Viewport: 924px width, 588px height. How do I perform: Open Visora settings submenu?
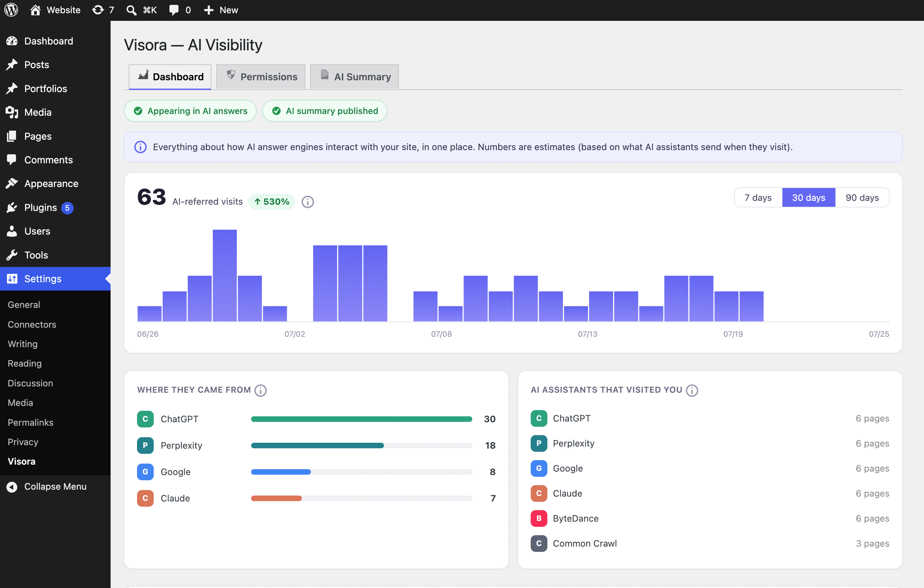click(x=22, y=462)
